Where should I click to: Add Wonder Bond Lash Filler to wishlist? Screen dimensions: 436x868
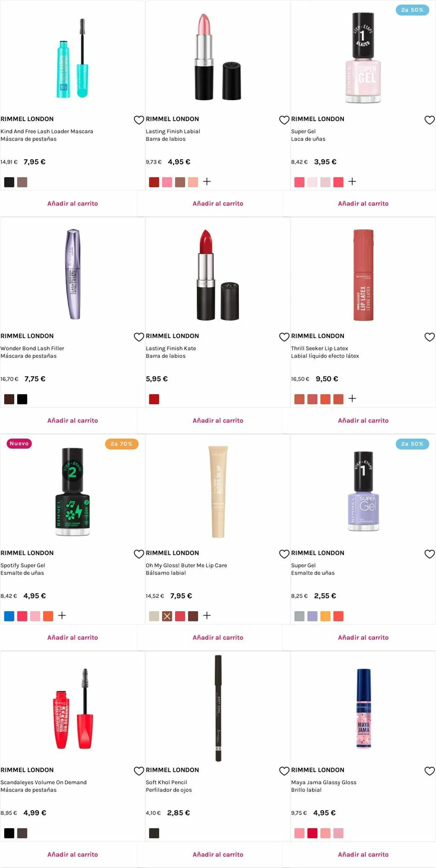click(139, 337)
